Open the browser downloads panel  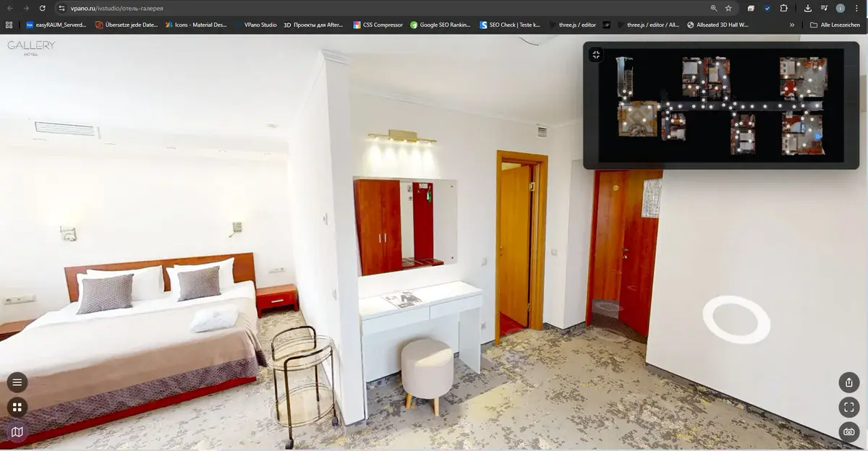point(808,8)
